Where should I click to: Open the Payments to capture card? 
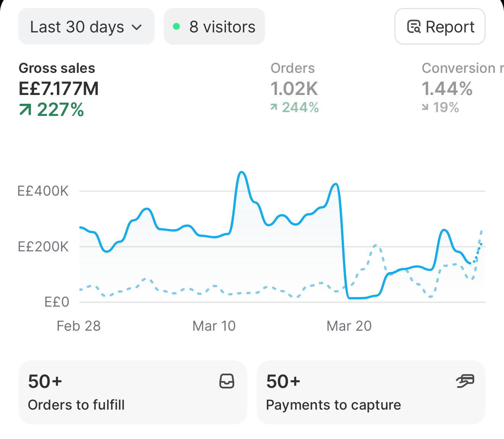(x=371, y=392)
